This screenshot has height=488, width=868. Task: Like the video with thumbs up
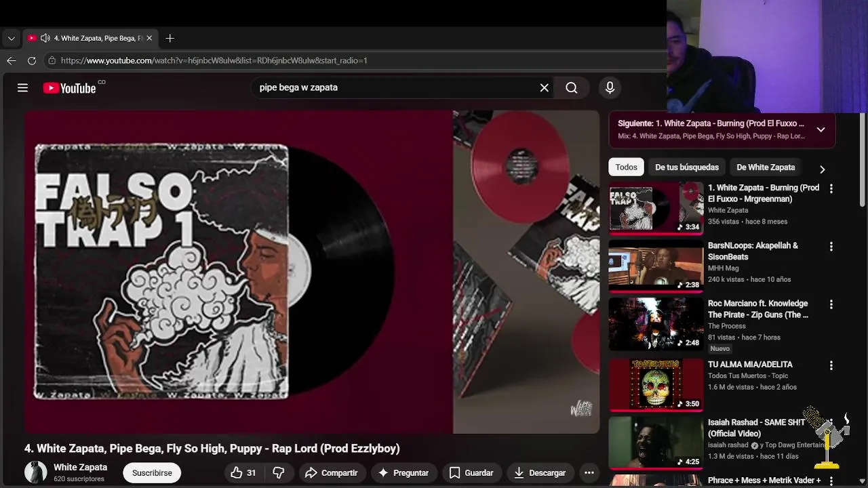243,473
